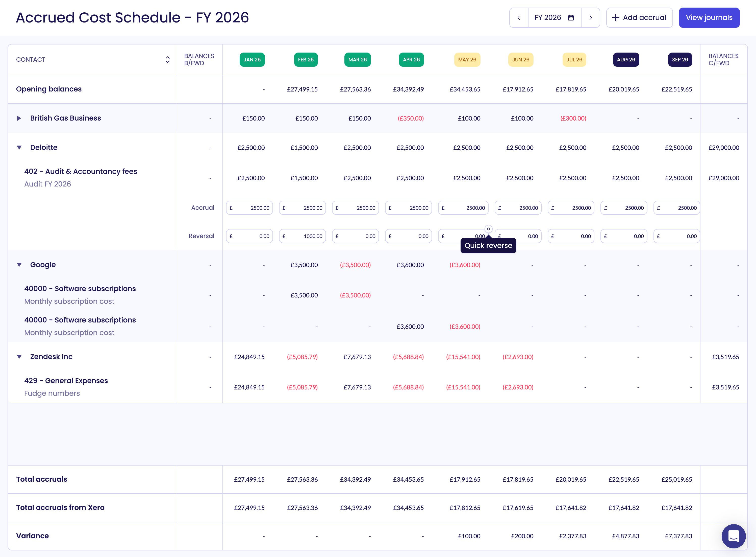
Task: Edit the July reversal amount field
Action: 571,236
